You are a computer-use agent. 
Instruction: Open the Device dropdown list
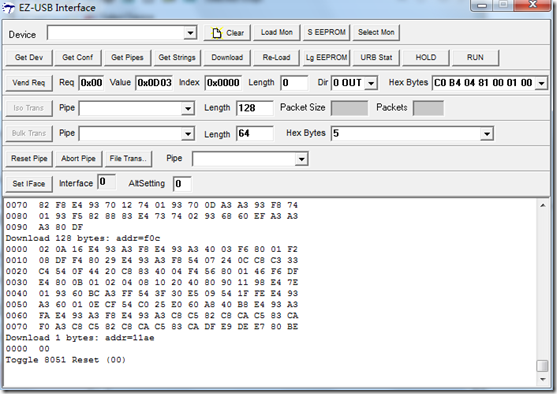tap(190, 33)
